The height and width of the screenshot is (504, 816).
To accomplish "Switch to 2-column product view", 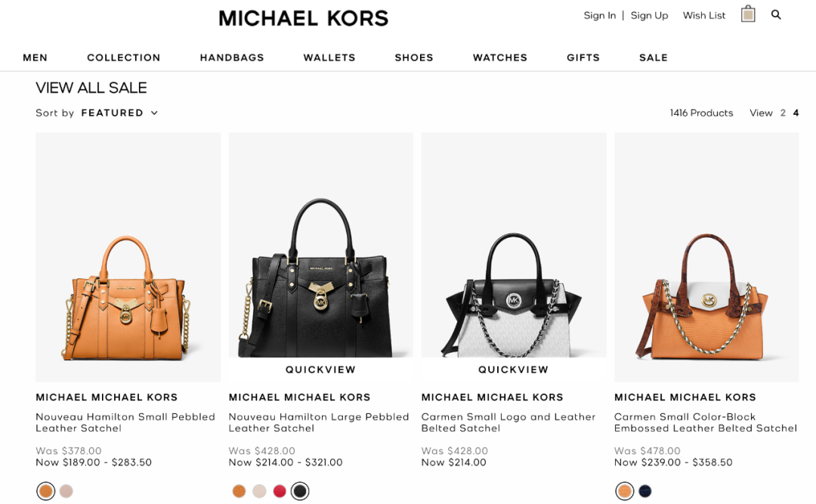I will pos(783,113).
